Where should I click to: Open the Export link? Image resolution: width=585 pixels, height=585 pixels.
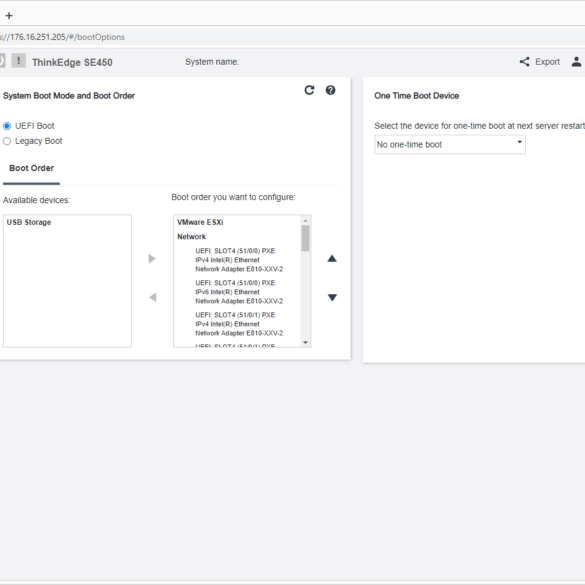tap(547, 62)
